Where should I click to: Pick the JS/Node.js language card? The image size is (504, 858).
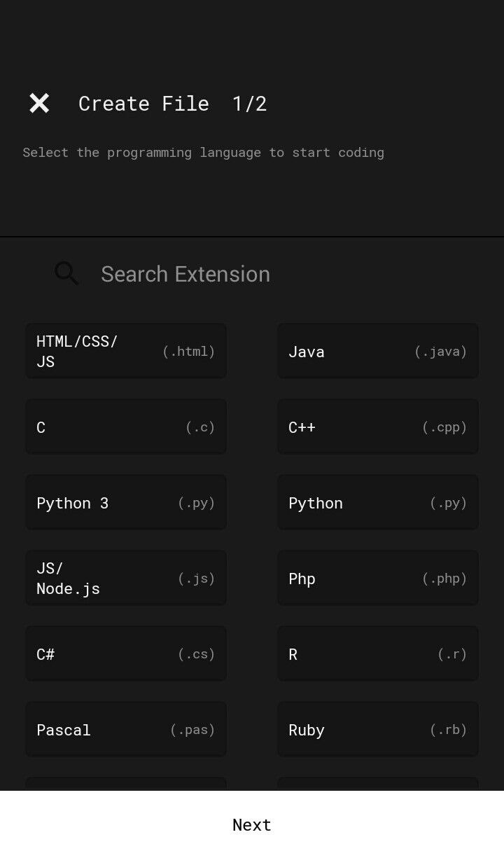click(126, 578)
